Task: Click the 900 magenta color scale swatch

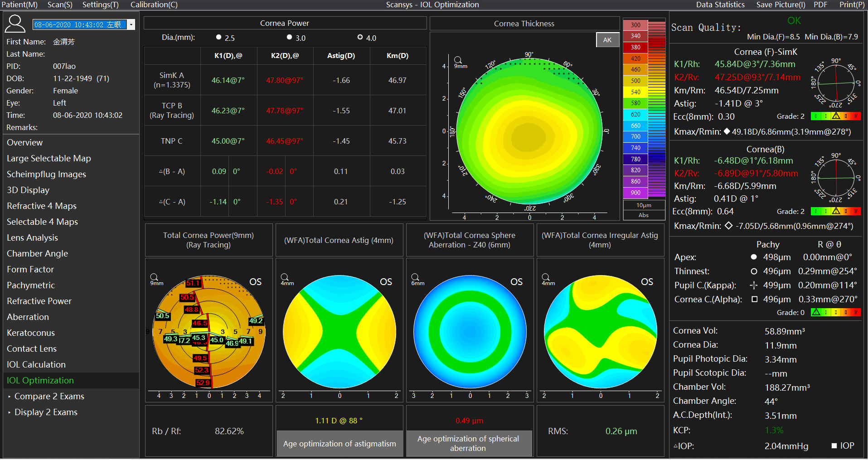Action: point(635,193)
